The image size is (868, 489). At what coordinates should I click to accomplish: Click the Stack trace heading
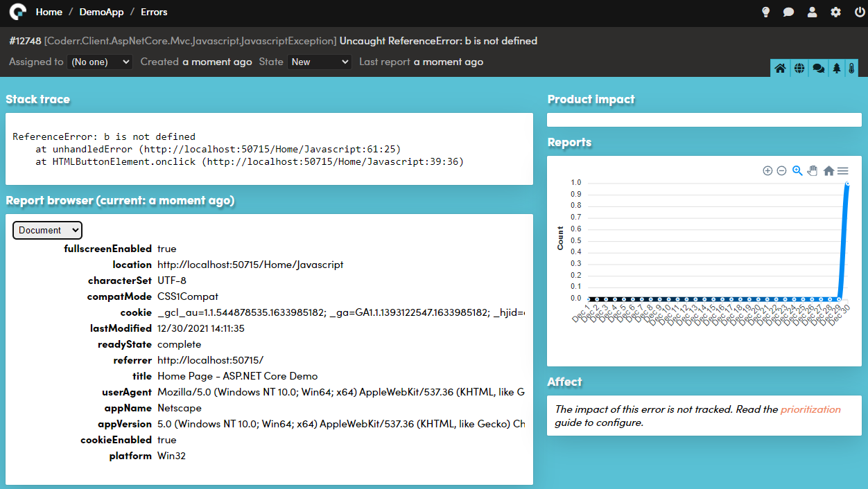38,100
